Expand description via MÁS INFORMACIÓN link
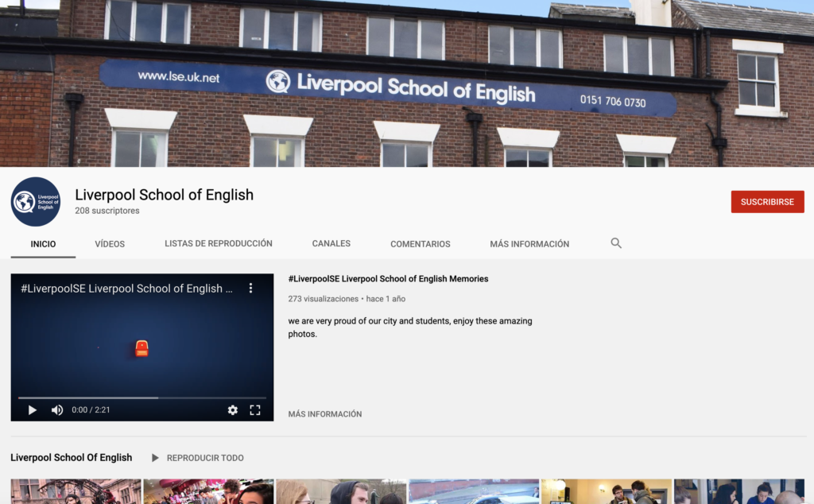 (325, 414)
